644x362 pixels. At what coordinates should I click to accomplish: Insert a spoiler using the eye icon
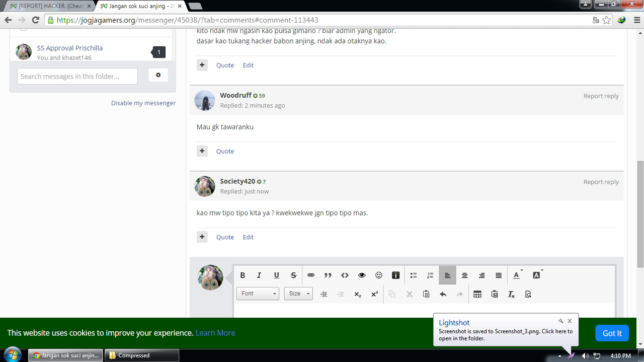[x=362, y=275]
